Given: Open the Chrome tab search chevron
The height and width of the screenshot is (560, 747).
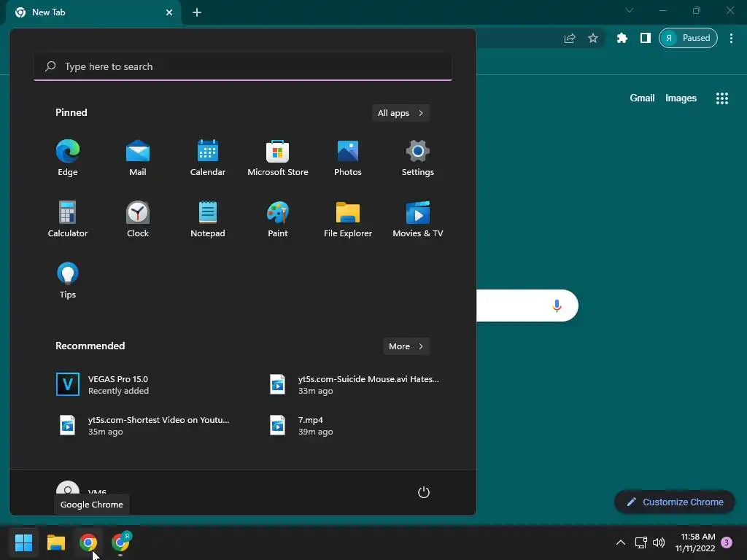Looking at the screenshot, I should pyautogui.click(x=630, y=10).
